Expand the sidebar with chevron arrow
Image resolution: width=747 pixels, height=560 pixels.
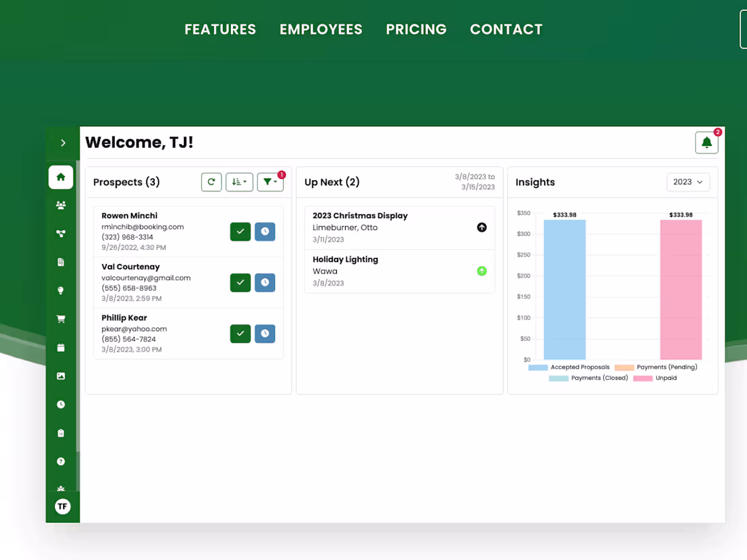[x=63, y=143]
